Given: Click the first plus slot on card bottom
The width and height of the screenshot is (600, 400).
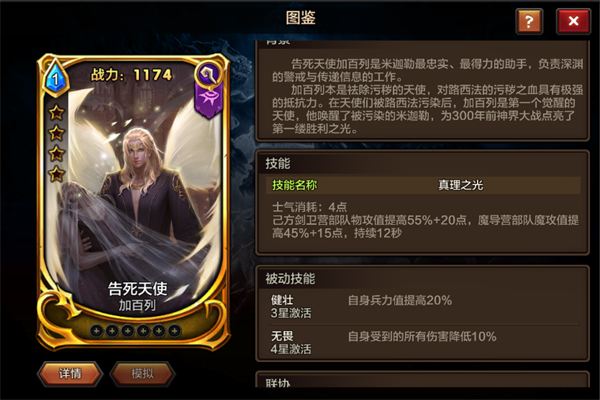Looking at the screenshot, I should 96,331.
